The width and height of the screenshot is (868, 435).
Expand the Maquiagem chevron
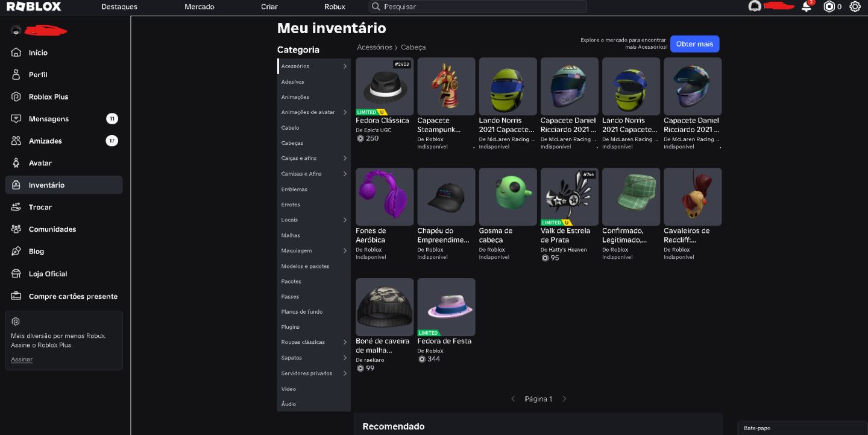pyautogui.click(x=345, y=250)
